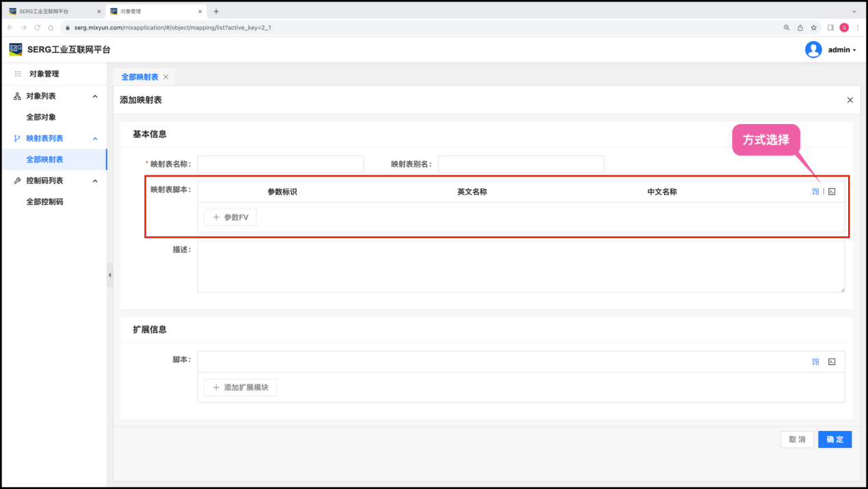868x489 pixels.
Task: Click the blue admin avatar icon
Action: (813, 49)
